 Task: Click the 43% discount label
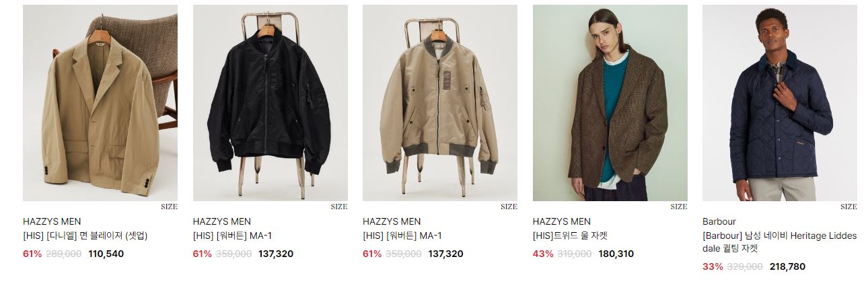click(x=543, y=254)
